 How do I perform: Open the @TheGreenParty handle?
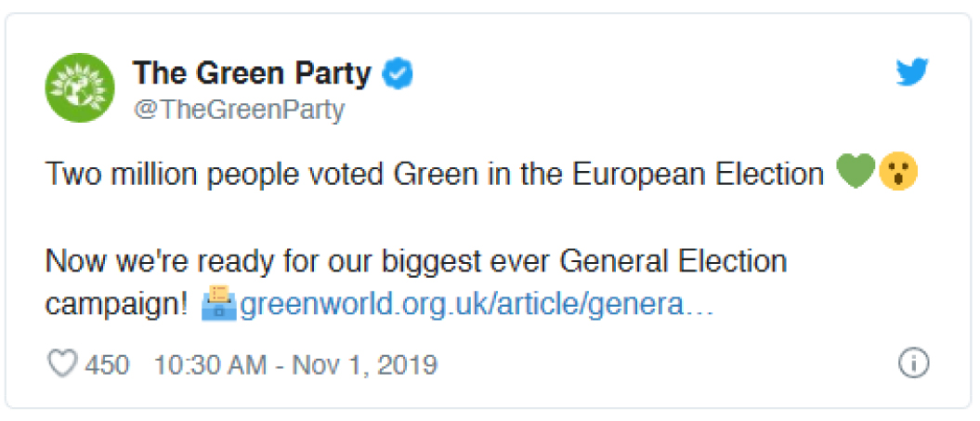click(239, 110)
